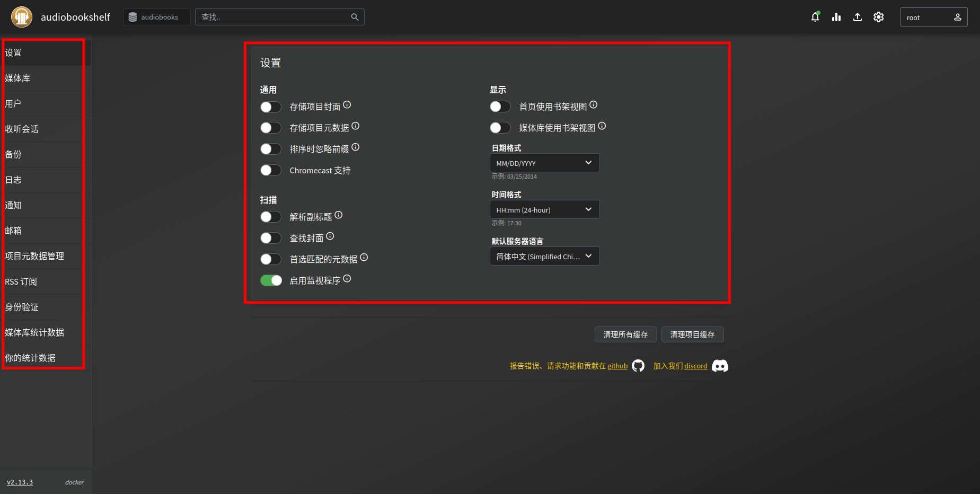
Task: Enable 媒体库使用书架视图 switch
Action: (x=500, y=128)
